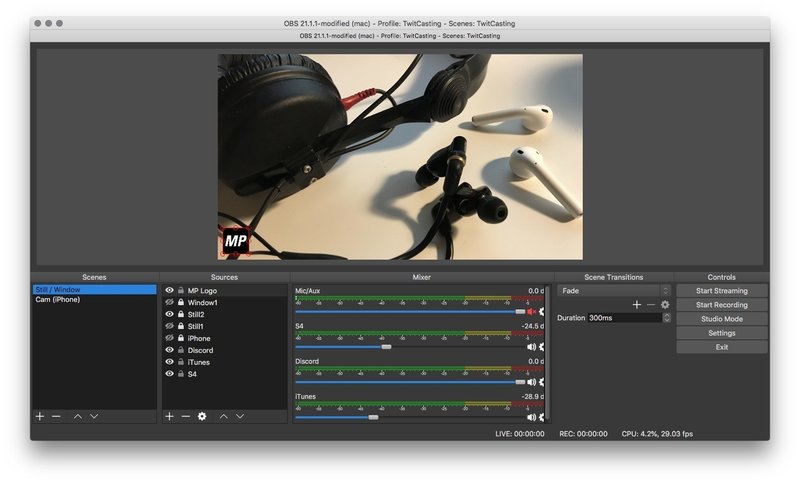This screenshot has width=800, height=484.
Task: Add a new source with the plus icon
Action: pyautogui.click(x=169, y=417)
